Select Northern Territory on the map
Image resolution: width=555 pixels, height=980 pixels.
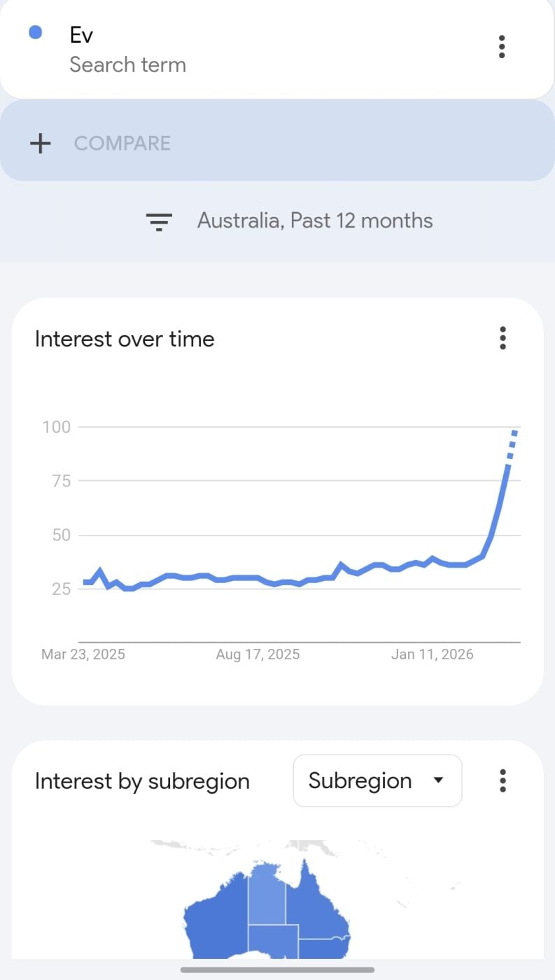267,892
